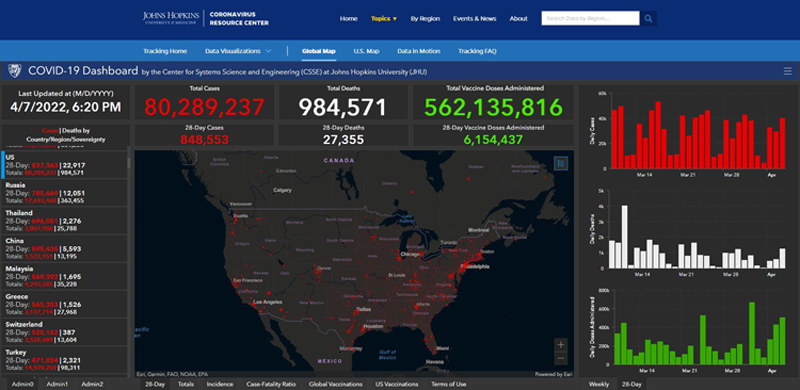This screenshot has width=800, height=390.
Task: Zoom in the map with plus
Action: click(561, 345)
